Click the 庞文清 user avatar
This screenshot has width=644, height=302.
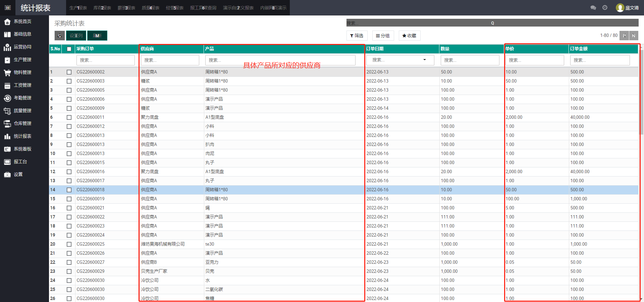(620, 8)
